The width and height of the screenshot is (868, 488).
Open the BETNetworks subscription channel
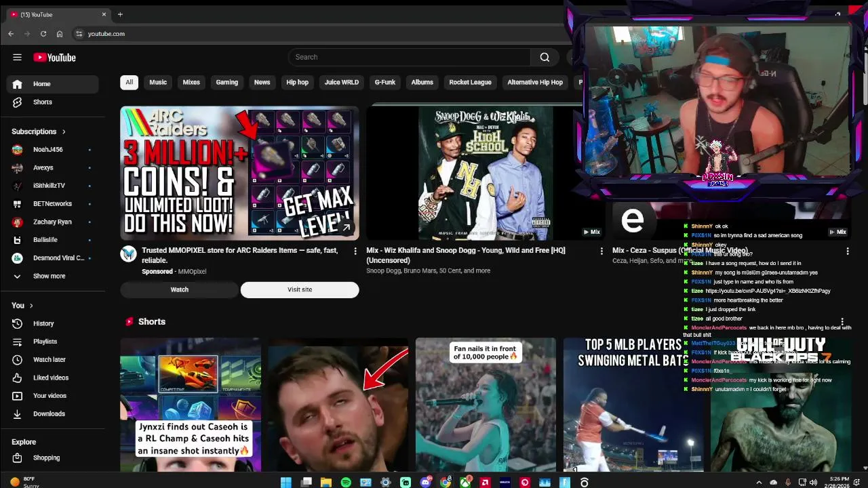[x=53, y=204]
